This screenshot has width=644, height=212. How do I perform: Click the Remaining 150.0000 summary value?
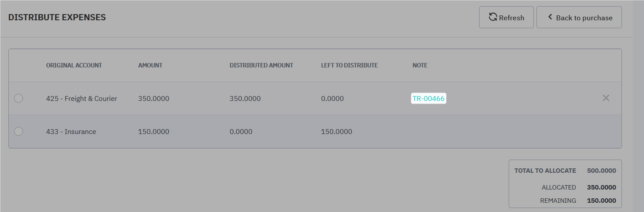click(602, 201)
